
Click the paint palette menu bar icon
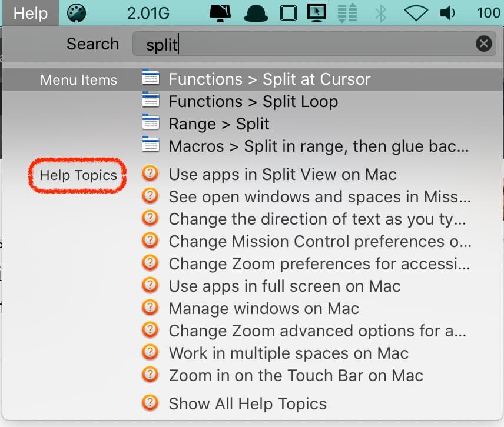point(77,13)
